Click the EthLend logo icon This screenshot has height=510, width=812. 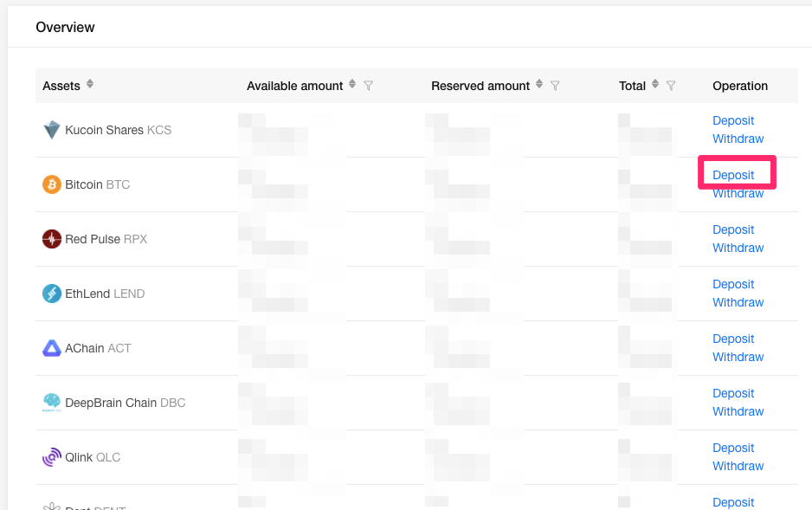pyautogui.click(x=52, y=294)
